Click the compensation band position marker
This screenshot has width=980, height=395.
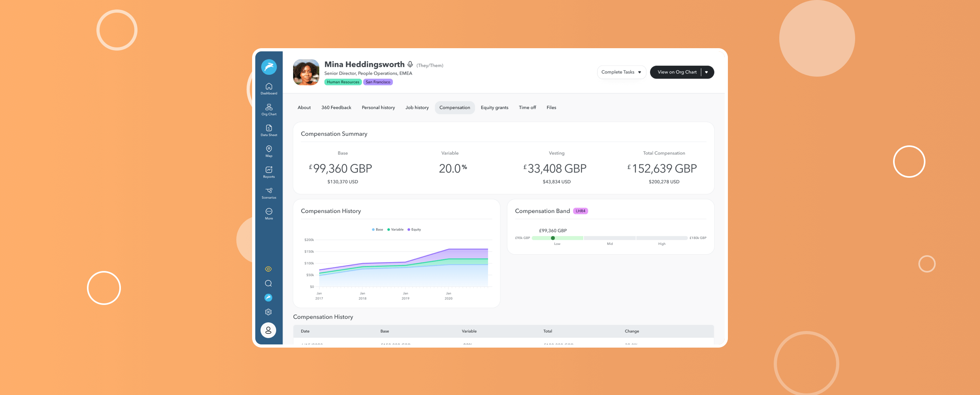click(x=553, y=238)
